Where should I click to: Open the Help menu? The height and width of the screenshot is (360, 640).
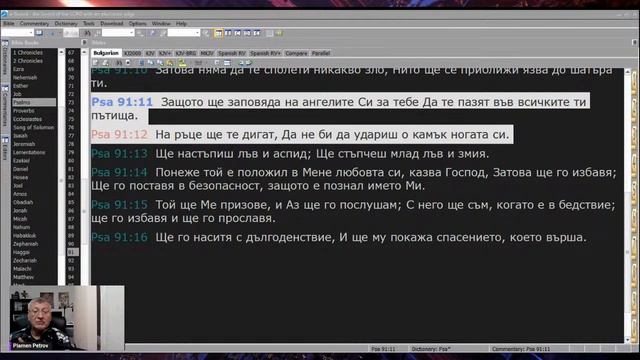click(181, 24)
